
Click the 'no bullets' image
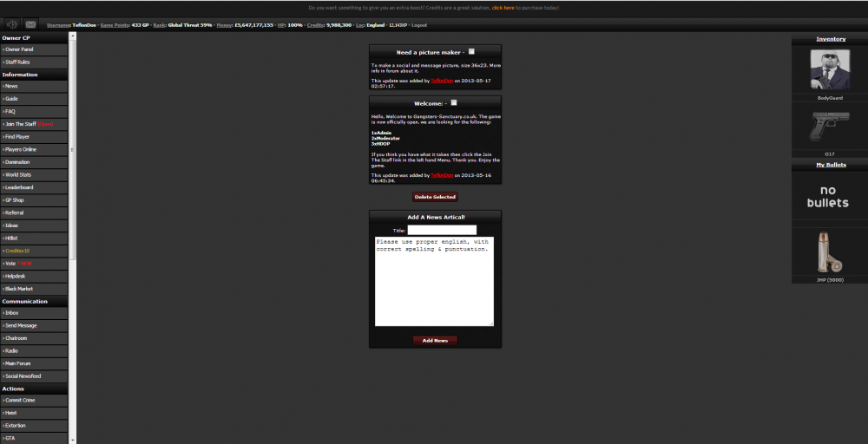pyautogui.click(x=829, y=196)
